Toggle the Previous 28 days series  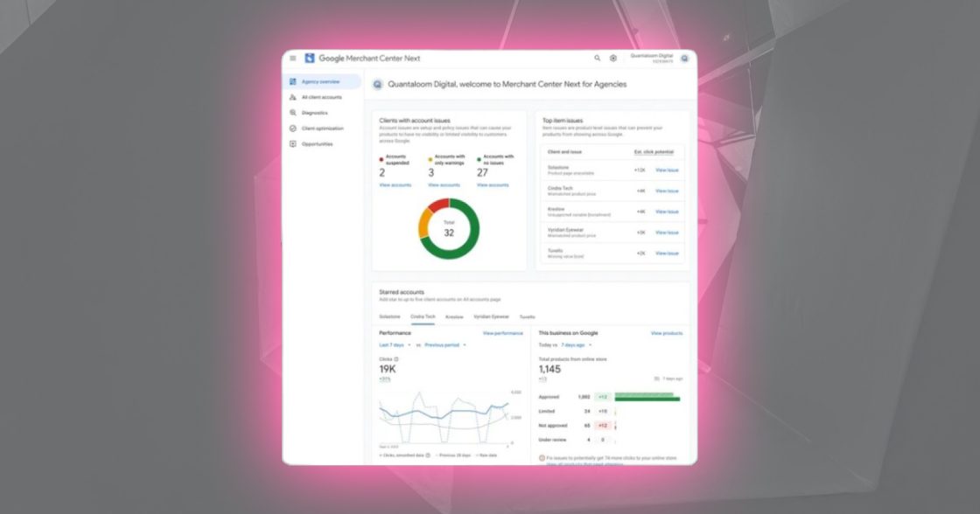click(453, 455)
